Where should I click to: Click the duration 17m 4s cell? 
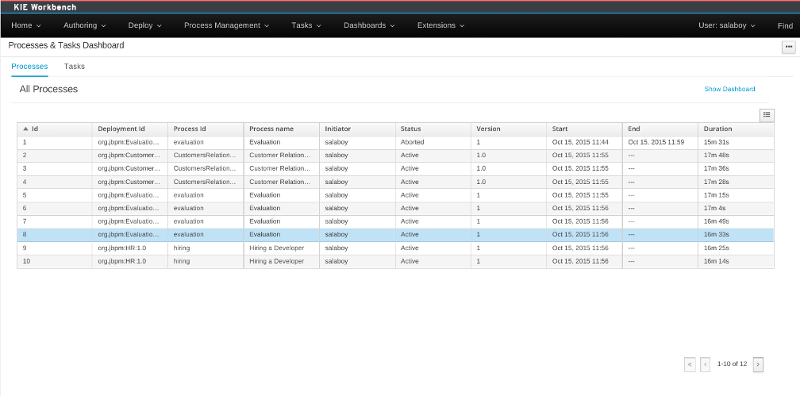pyautogui.click(x=715, y=208)
